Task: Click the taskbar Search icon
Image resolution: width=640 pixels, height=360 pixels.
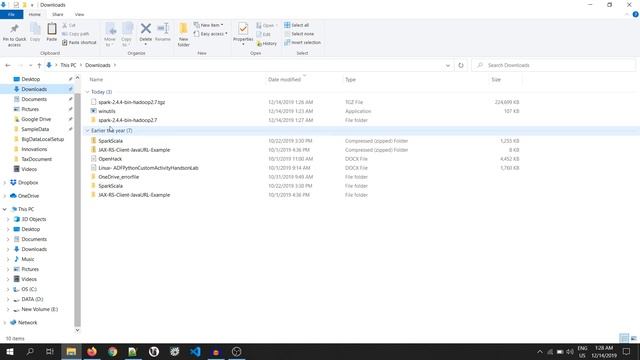Action: [30, 351]
